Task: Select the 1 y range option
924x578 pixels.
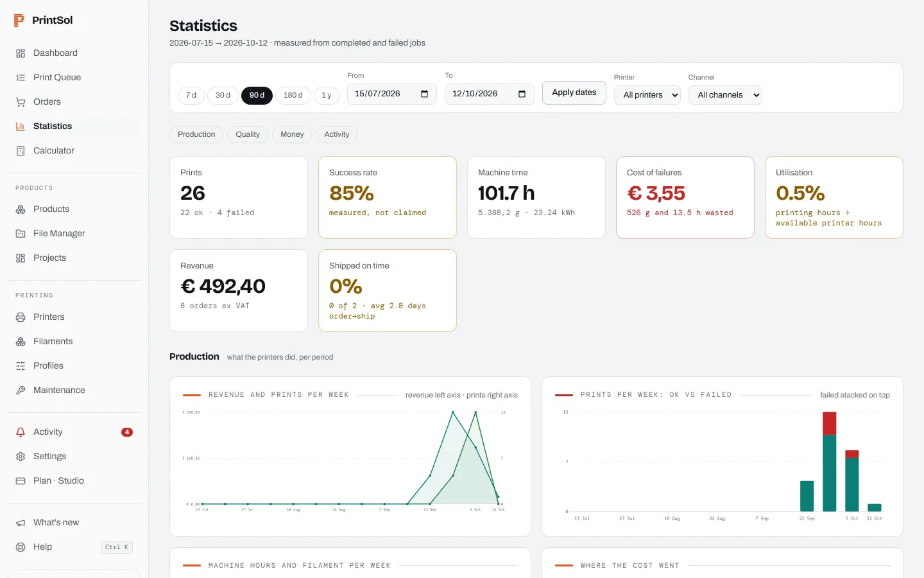Action: click(327, 95)
